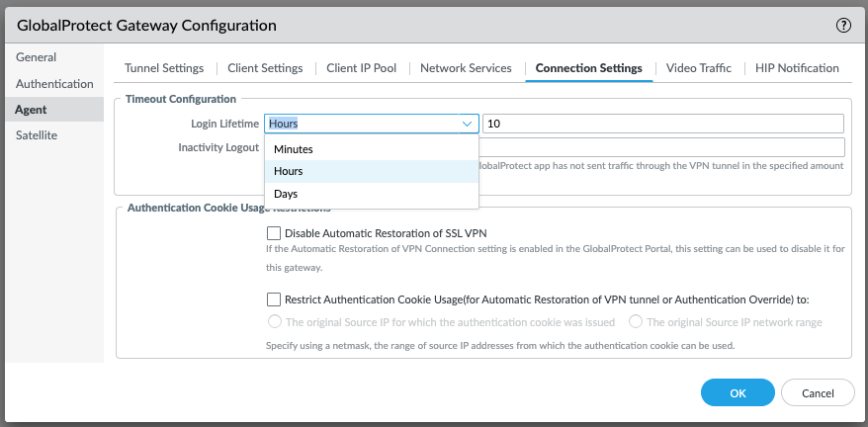Screen dimensions: 868x427
Task: Select Minutes from the dropdown list
Action: [x=294, y=149]
